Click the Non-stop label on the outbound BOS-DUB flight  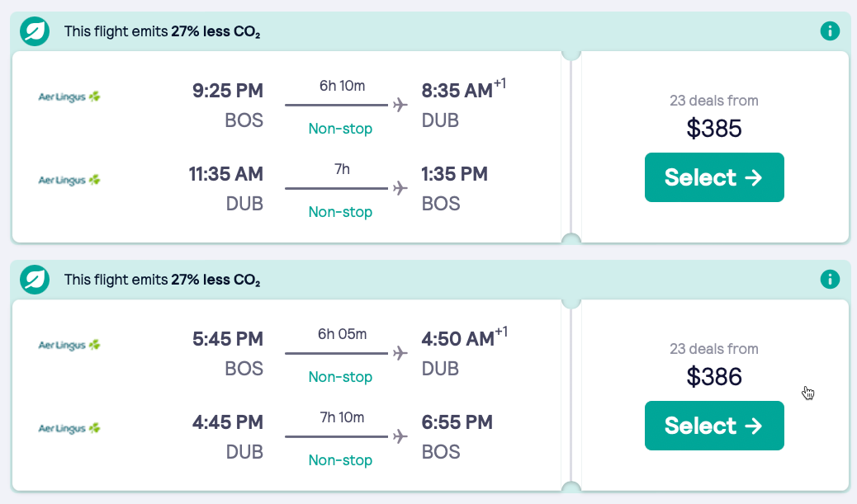coord(340,130)
